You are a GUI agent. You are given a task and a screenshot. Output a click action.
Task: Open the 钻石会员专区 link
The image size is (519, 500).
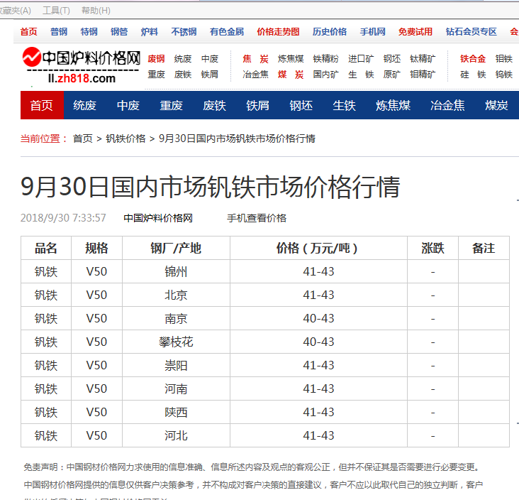click(471, 32)
